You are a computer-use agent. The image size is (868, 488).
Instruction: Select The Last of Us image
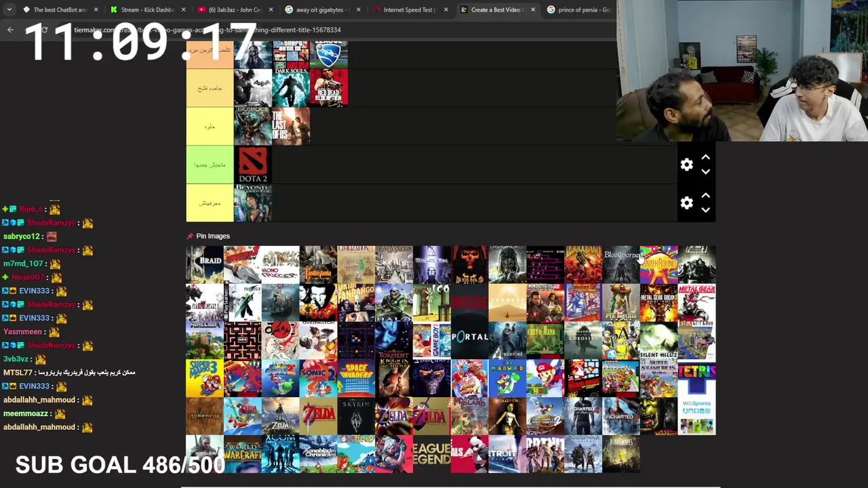point(291,126)
